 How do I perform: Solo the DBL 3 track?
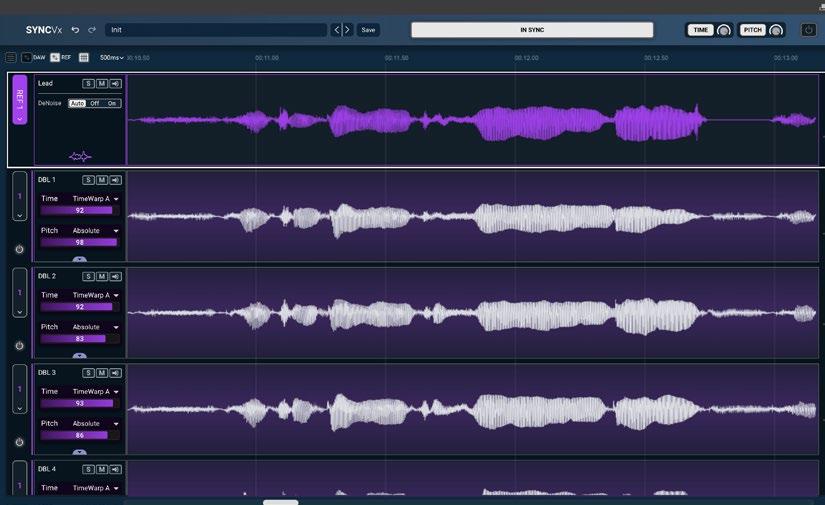[88, 373]
